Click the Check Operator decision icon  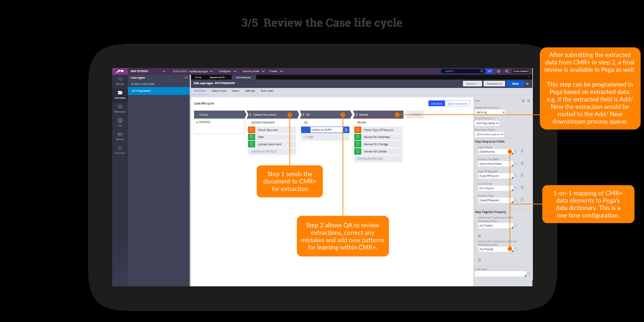[x=252, y=130]
